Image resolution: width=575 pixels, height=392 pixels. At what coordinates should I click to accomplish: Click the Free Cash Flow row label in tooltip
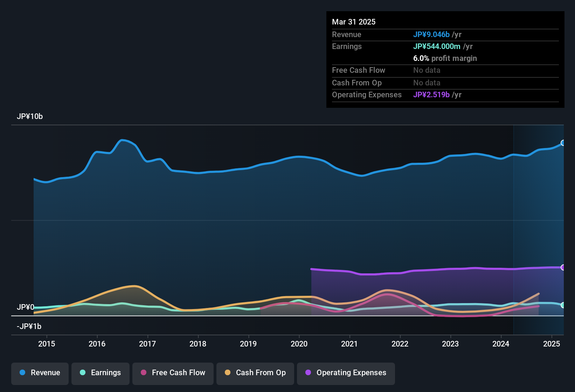tap(359, 70)
